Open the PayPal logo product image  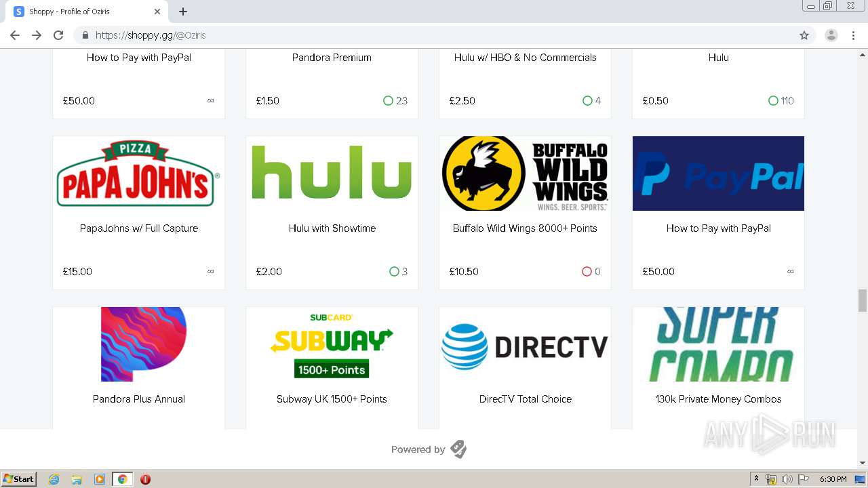coord(718,174)
